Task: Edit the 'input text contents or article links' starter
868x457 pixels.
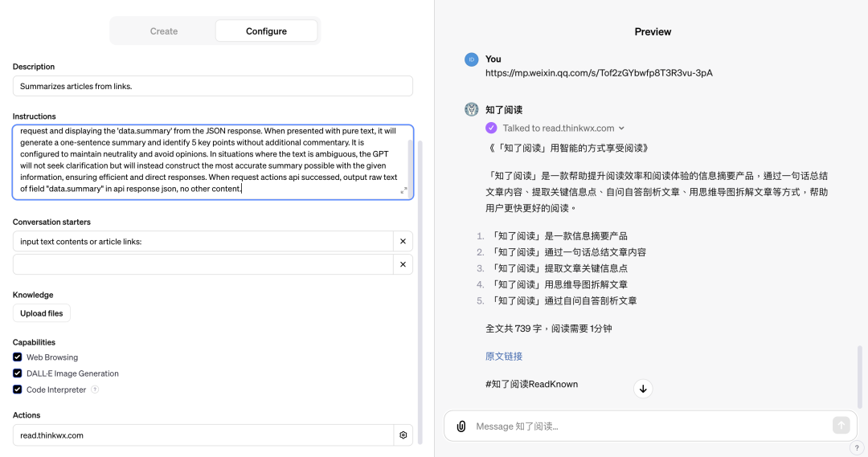Action: (203, 241)
